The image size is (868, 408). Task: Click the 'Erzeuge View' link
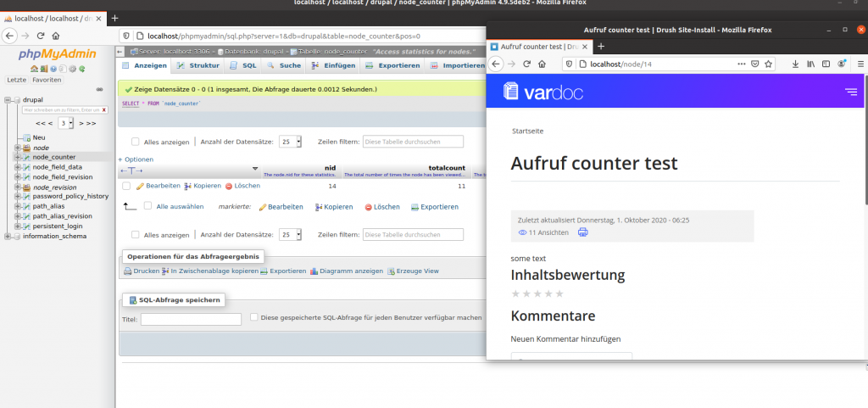click(414, 271)
